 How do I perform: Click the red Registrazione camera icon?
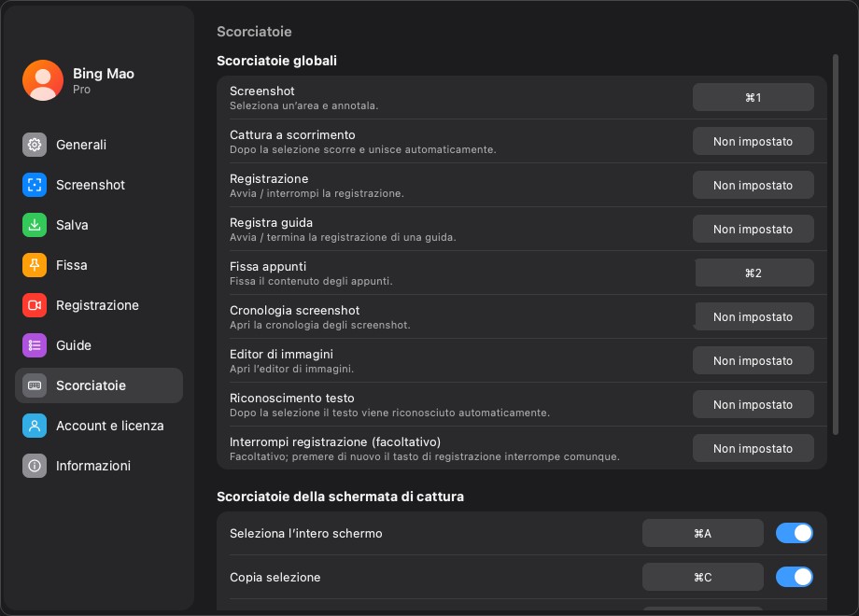(x=35, y=305)
